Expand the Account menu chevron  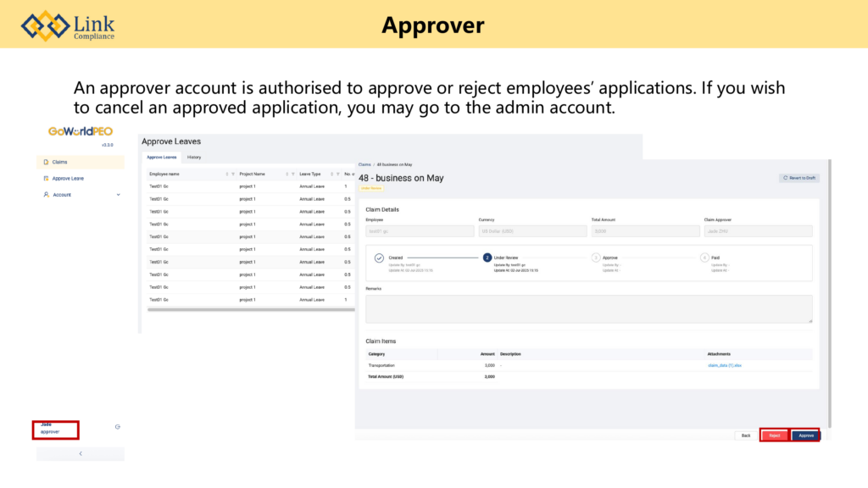[119, 195]
